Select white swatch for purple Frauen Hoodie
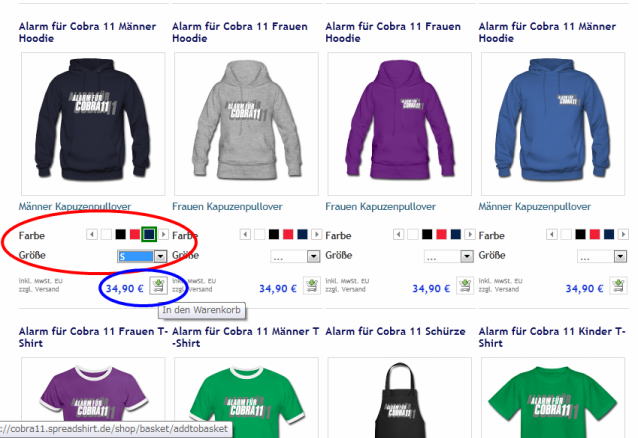 click(x=413, y=234)
